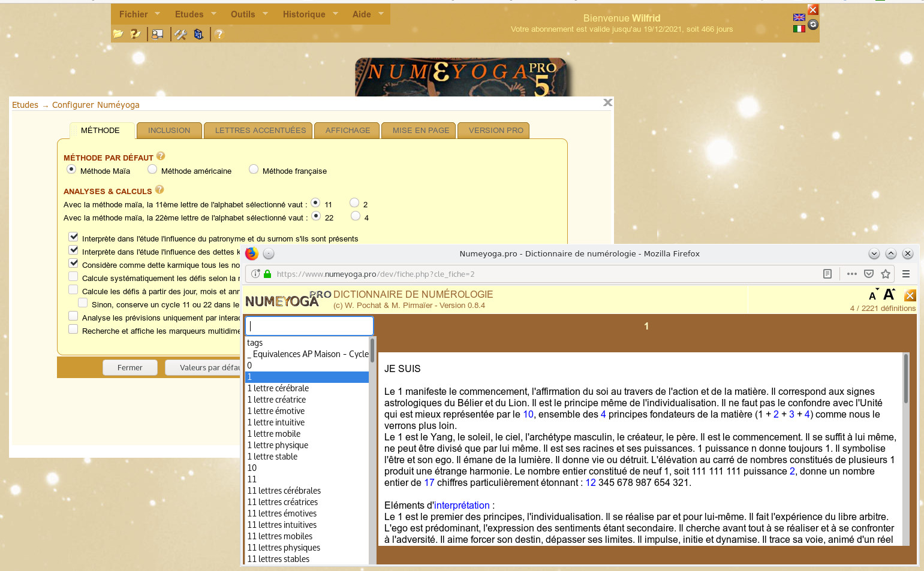Viewport: 924px width, 571px height.
Task: Select '1 lettre cérébrale' in the definitions list
Action: (x=307, y=388)
